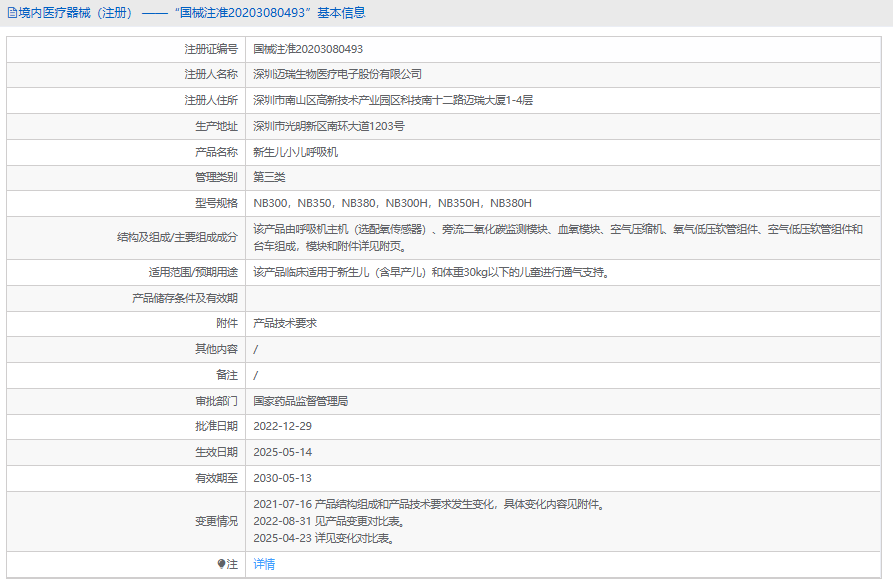Click the 生效日期 row label
Viewport: 893px width, 581px height.
coord(216,452)
